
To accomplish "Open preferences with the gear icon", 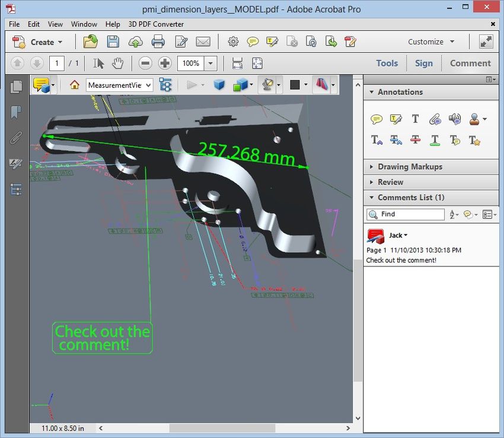I will point(234,42).
